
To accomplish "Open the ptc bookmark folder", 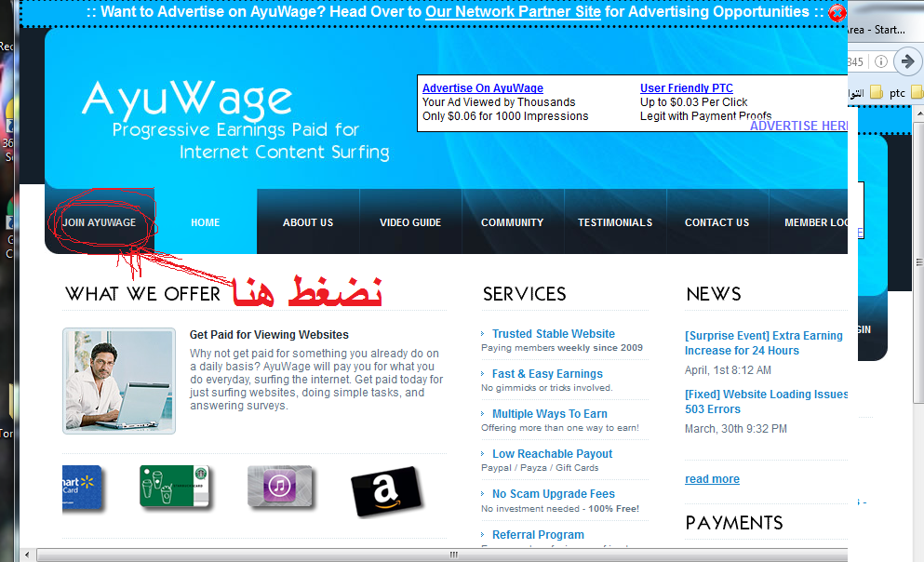I will pos(889,92).
